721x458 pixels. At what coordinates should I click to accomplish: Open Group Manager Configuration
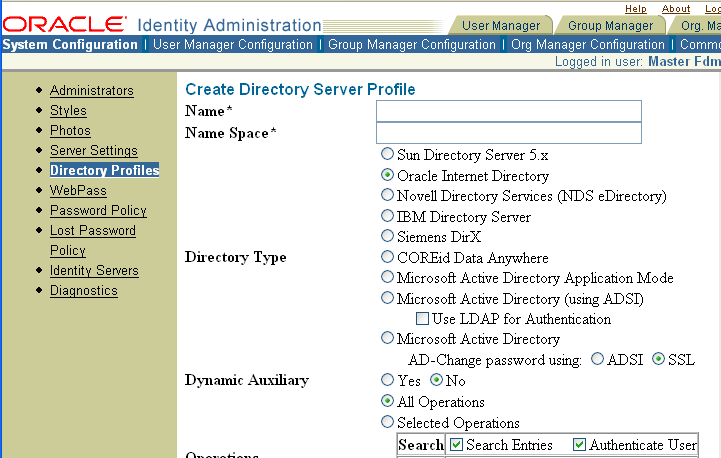point(412,45)
